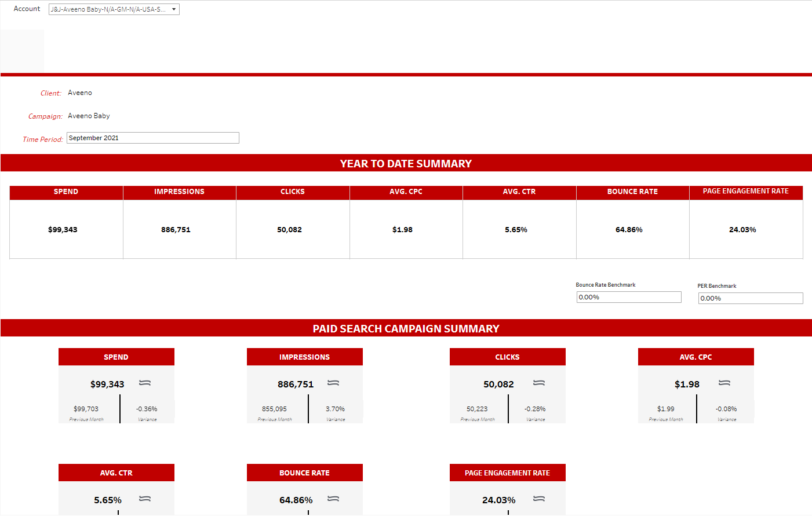Click trend icon beside Avg. CTR 5.65% card
Screen dimensions: 812x516
point(145,499)
